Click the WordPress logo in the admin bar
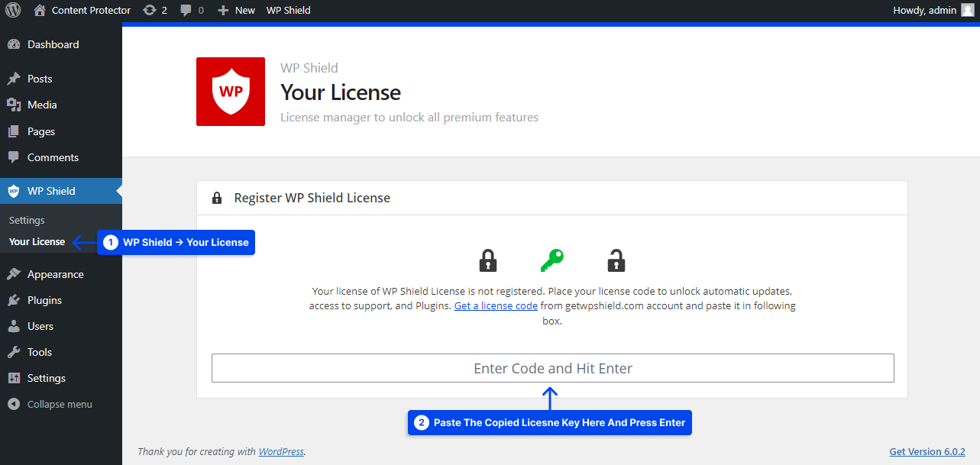980x465 pixels. [12, 10]
